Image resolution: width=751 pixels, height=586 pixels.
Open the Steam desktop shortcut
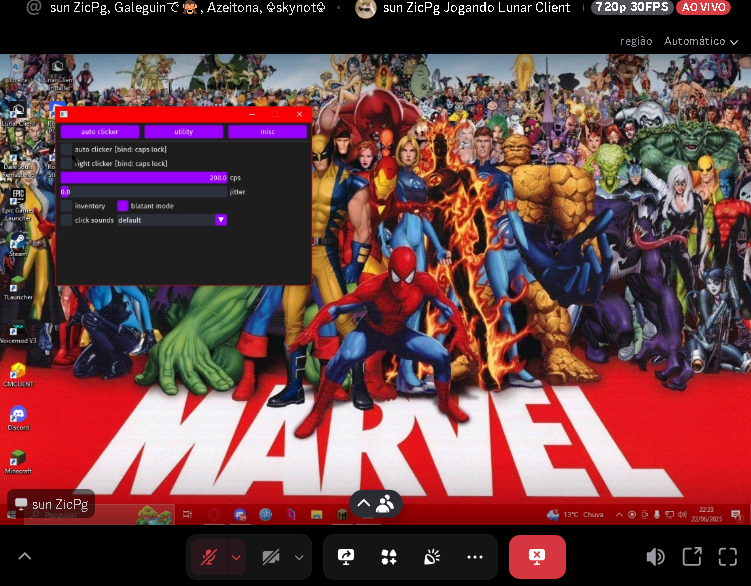18,245
